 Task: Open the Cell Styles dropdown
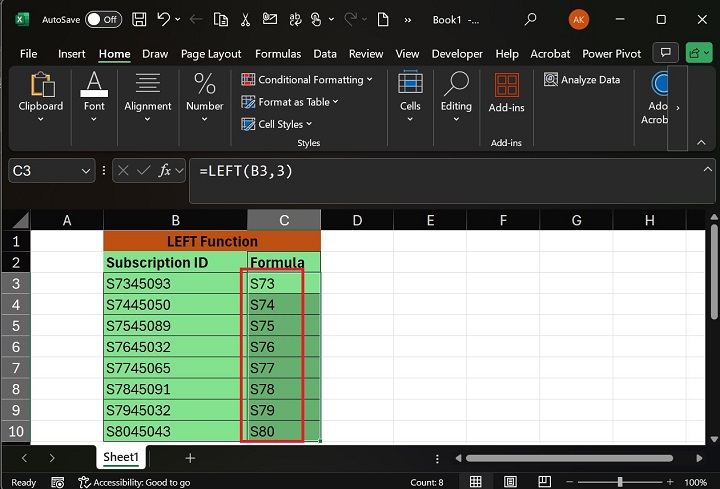(279, 124)
